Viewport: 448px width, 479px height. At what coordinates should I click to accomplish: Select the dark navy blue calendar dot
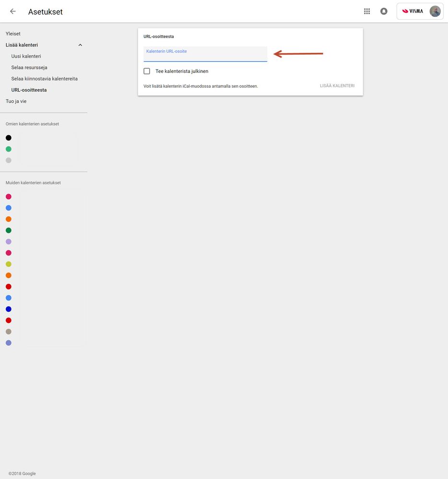coord(9,309)
